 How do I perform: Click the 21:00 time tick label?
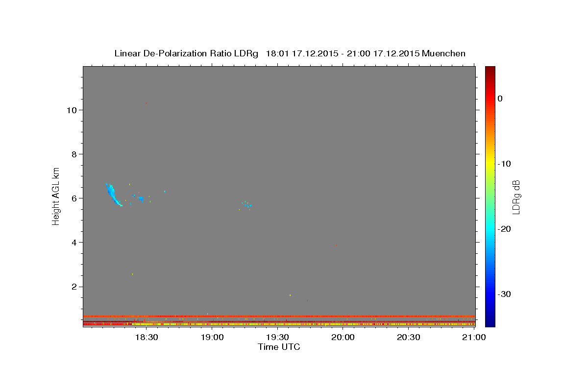click(x=474, y=337)
